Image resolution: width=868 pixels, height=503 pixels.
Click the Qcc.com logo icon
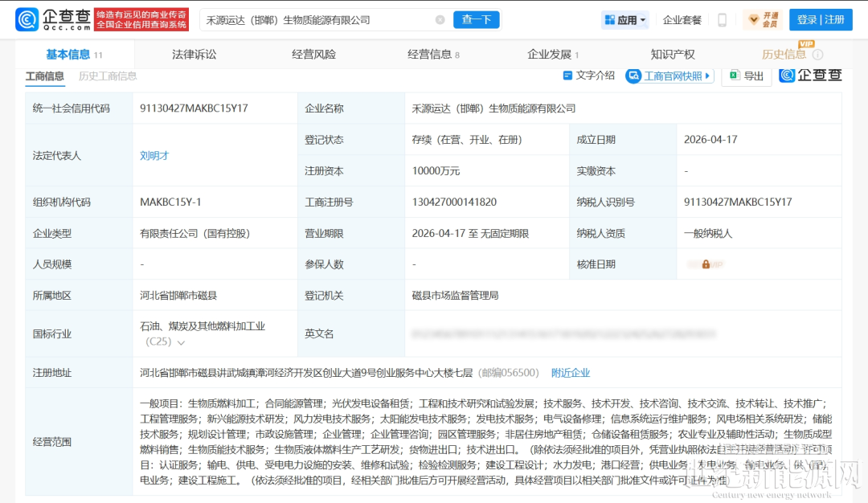pyautogui.click(x=27, y=19)
